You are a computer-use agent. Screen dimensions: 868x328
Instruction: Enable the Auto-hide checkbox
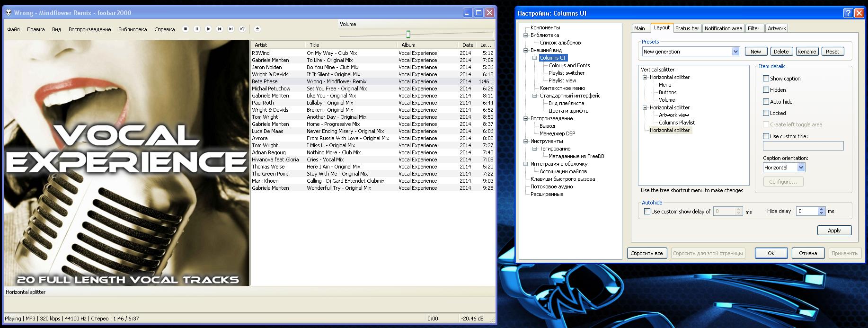pos(766,102)
